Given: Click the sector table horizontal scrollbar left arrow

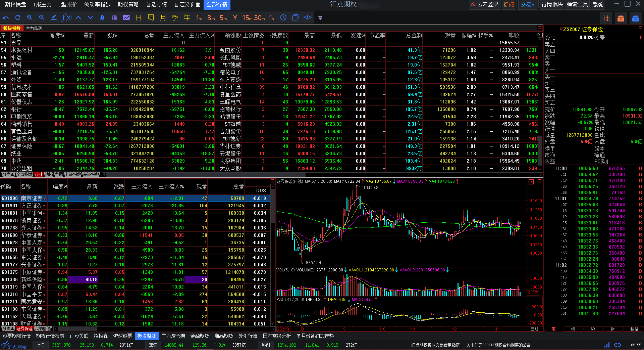Looking at the screenshot, I should [x=104, y=175].
